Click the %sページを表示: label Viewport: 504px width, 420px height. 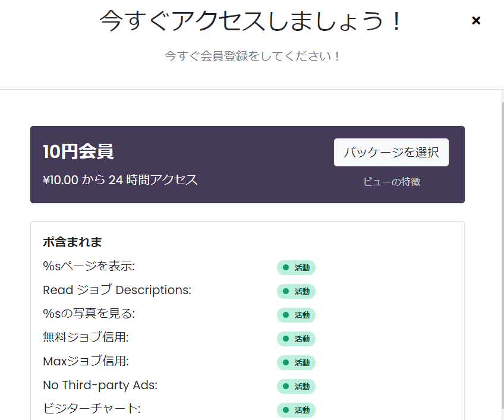pyautogui.click(x=89, y=266)
